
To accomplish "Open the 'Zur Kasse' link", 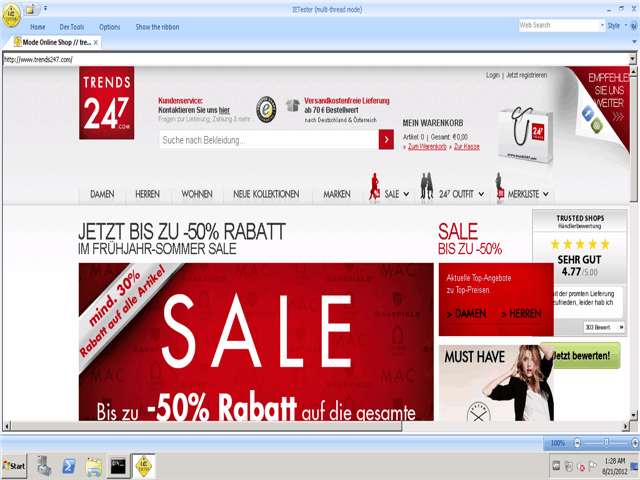I will pos(467,147).
